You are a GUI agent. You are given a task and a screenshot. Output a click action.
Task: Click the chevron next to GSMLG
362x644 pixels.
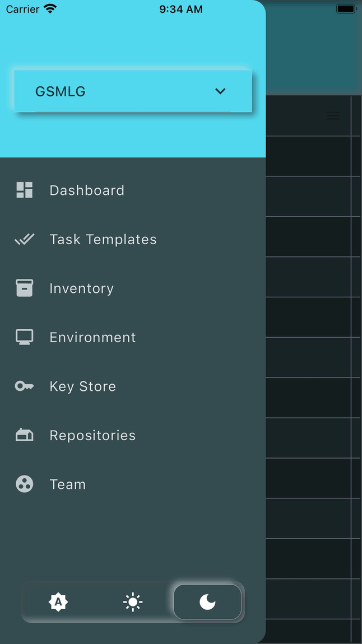click(220, 91)
